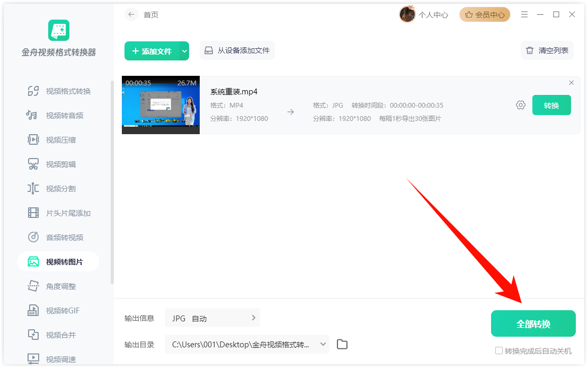Clear the list via 清空列表

547,50
